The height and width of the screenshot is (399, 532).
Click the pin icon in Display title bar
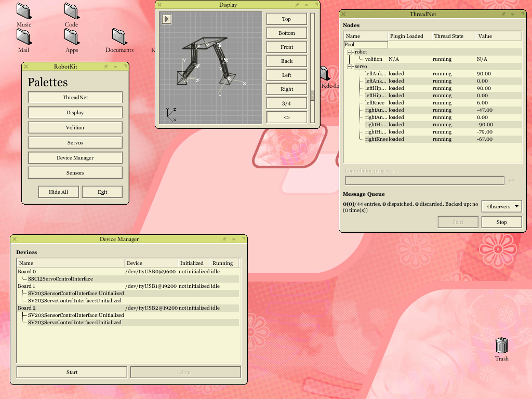(297, 5)
